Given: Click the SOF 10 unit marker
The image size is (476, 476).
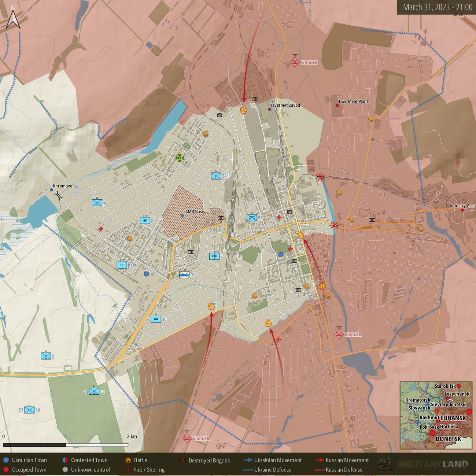Looking at the screenshot, I should 156,319.
